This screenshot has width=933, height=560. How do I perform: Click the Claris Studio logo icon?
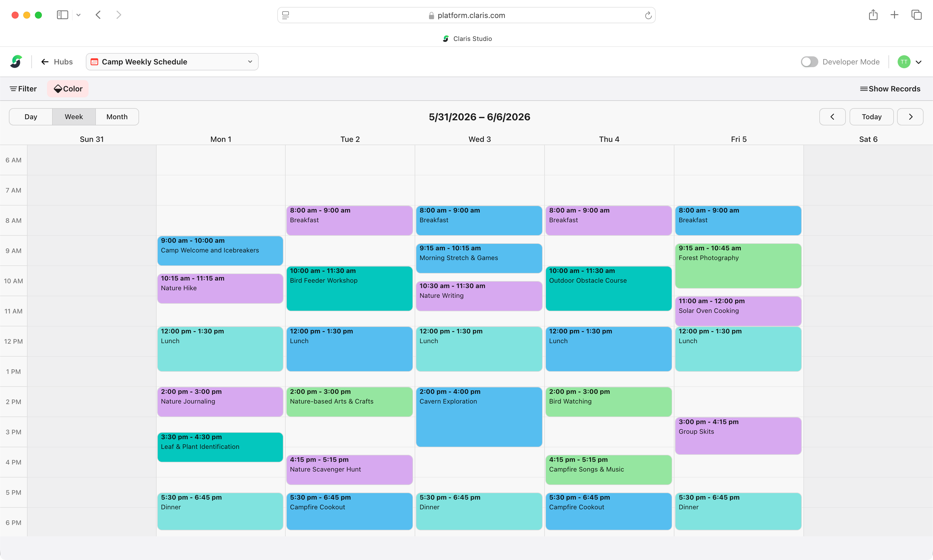pos(16,62)
